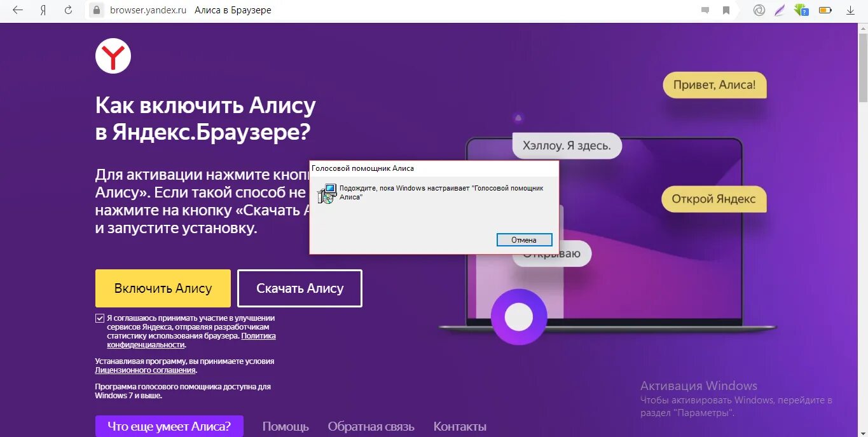This screenshot has width=868, height=437.
Task: Open the purple feather extension icon
Action: pos(780,10)
